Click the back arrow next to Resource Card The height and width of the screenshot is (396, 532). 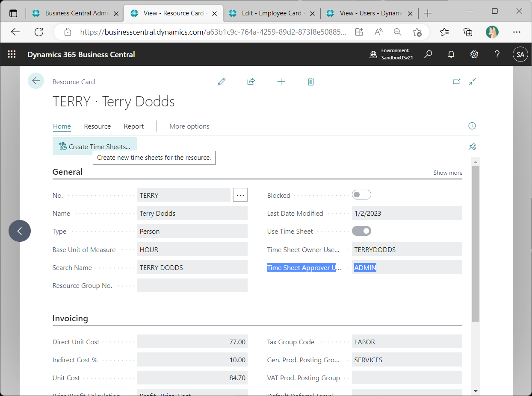point(36,81)
